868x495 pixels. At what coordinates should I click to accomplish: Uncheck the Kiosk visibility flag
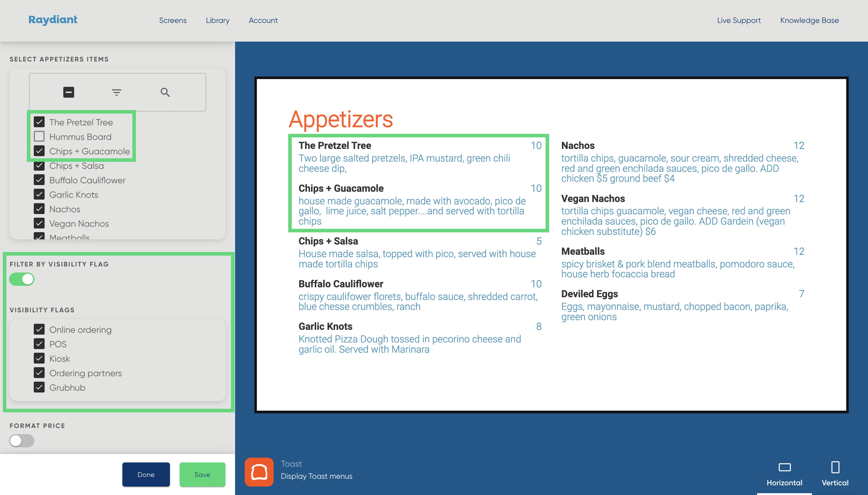pyautogui.click(x=39, y=358)
